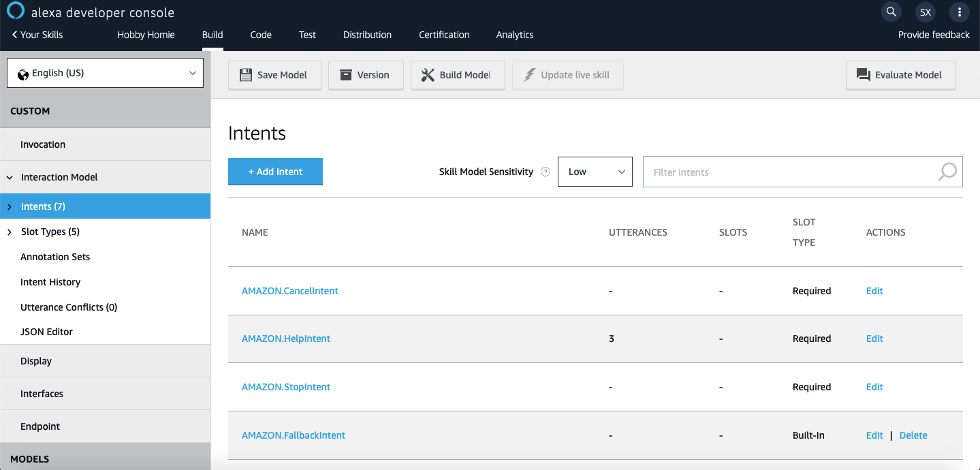Open the AMAZON.FallbackIntent link
Viewport: 980px width, 470px height.
coord(294,435)
